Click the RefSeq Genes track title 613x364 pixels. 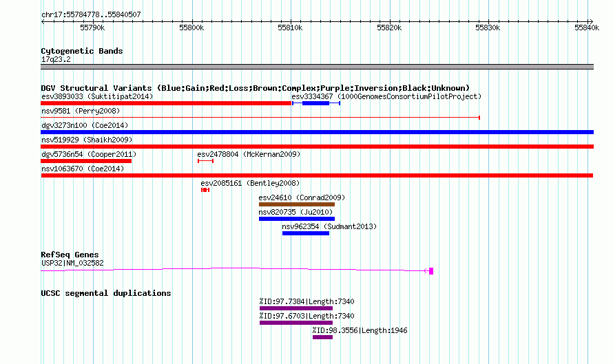pos(70,255)
